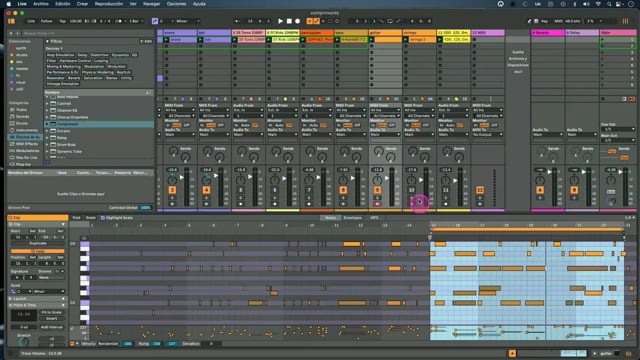This screenshot has width=640, height=360.
Task: Open the Reproducción menu
Action: (109, 4)
